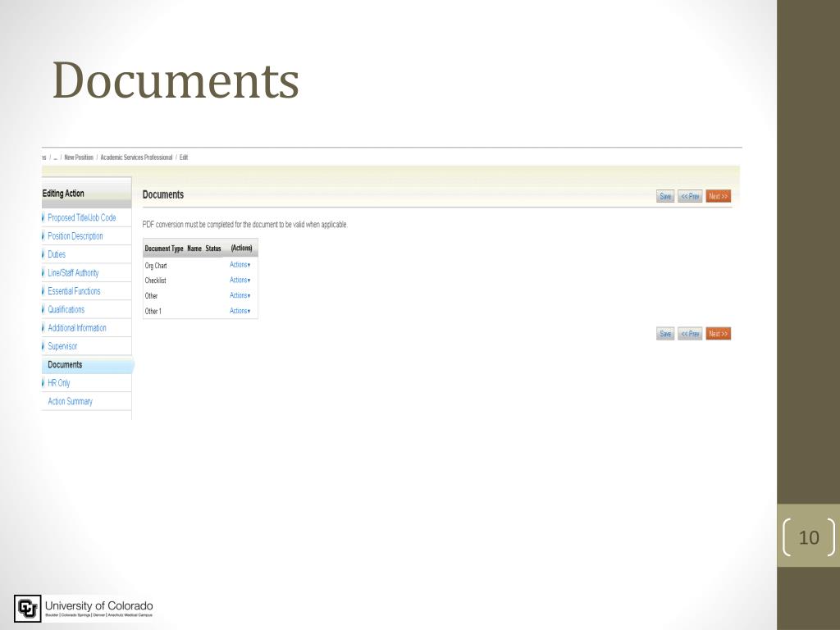
Task: Click PDF conversion notice text
Action: tap(244, 225)
